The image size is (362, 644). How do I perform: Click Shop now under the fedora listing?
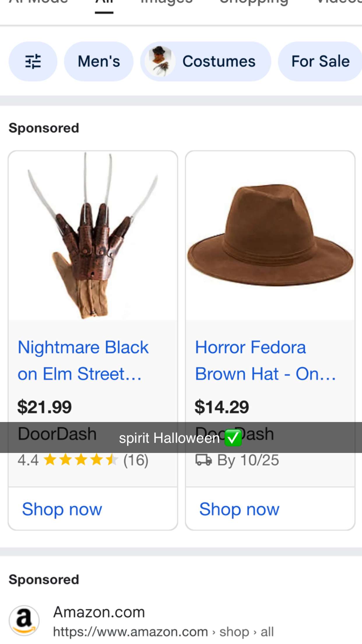point(239,509)
